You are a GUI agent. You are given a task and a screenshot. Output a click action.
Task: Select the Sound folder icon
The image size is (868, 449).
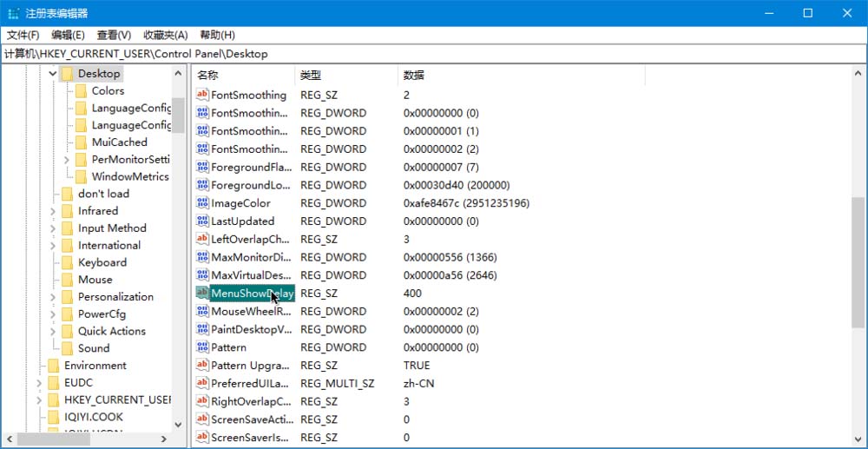click(x=67, y=348)
